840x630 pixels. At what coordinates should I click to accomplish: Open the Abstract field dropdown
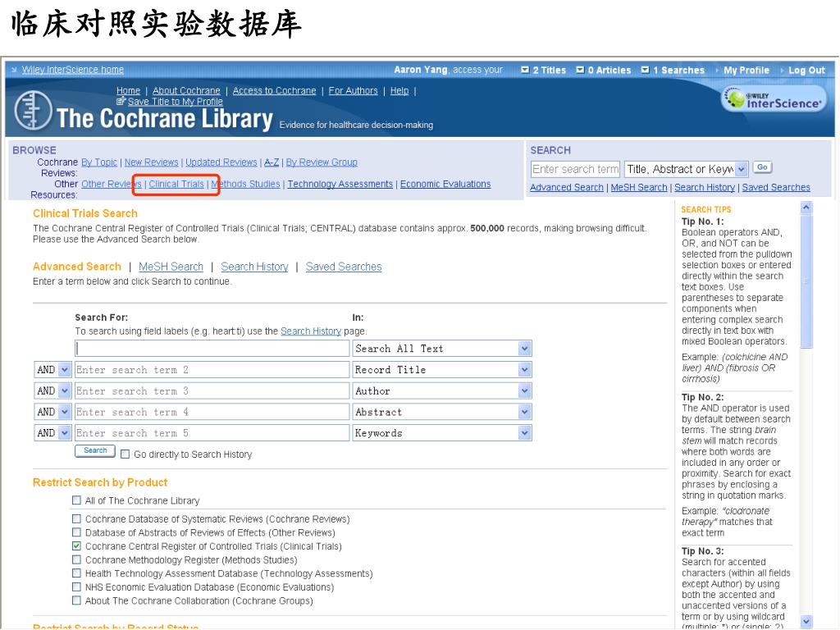[x=524, y=412]
